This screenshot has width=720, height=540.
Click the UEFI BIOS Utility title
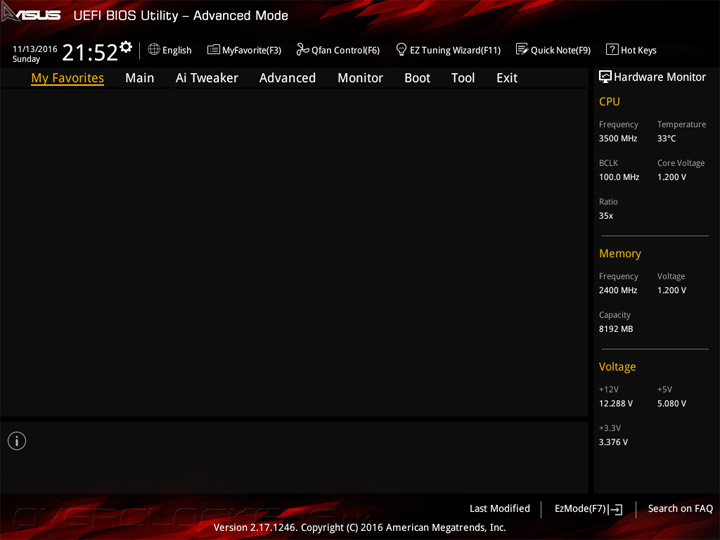181,16
